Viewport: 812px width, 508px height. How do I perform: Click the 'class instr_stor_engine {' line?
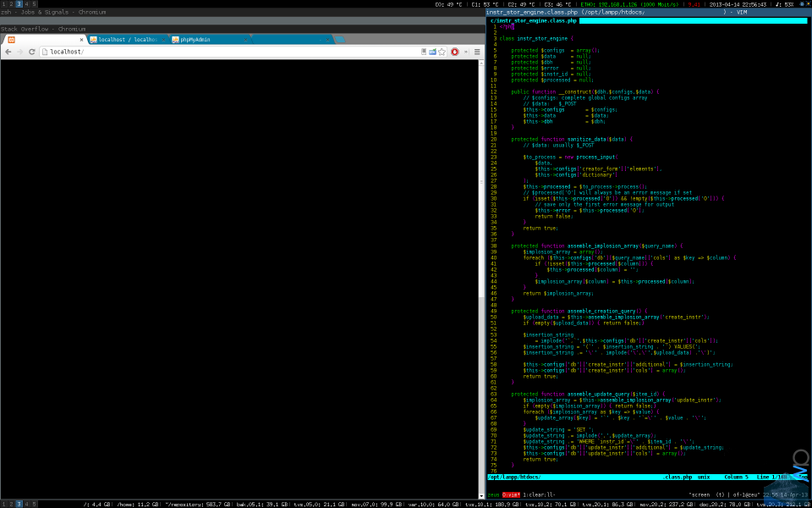536,38
